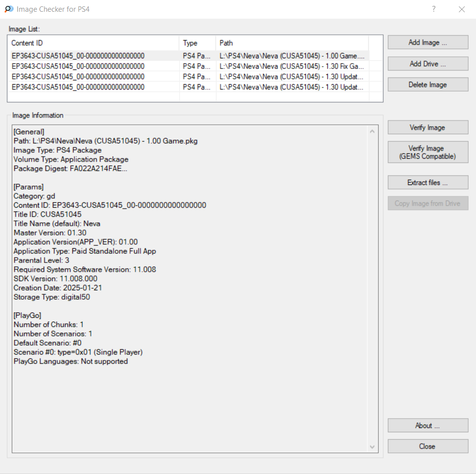Click the Close button at bottom right
Viewport: 476px width, 474px height.
point(428,447)
